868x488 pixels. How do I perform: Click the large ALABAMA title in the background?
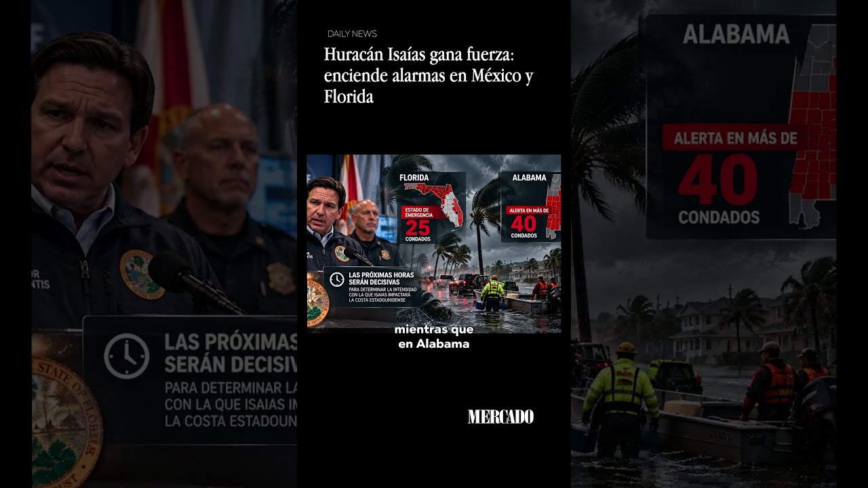pyautogui.click(x=736, y=35)
